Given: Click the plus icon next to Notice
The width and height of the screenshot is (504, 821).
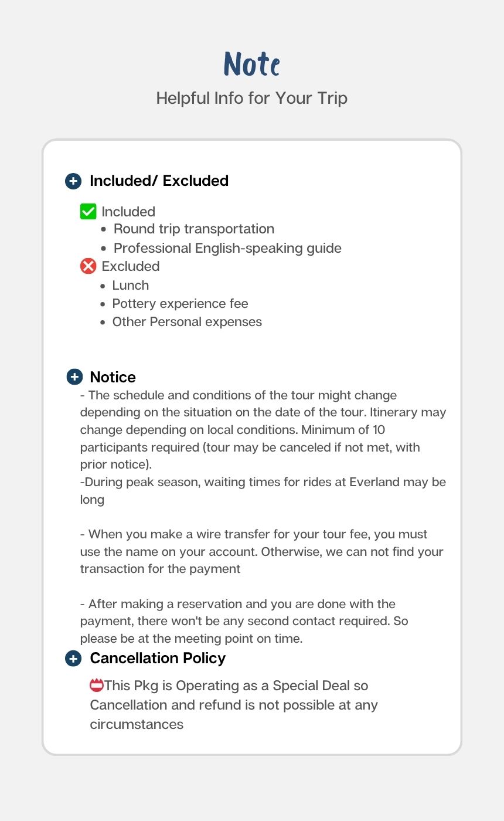Looking at the screenshot, I should tap(74, 376).
